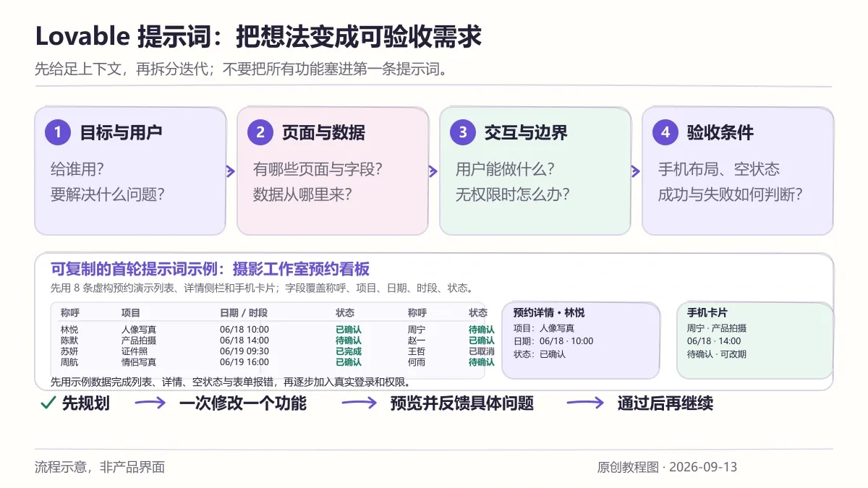Open the 预约详情・林悦 detail card title

pyautogui.click(x=549, y=313)
